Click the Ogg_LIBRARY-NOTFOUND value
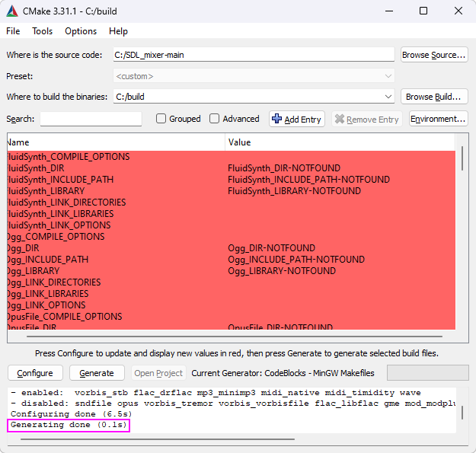The width and height of the screenshot is (476, 453). click(x=282, y=271)
